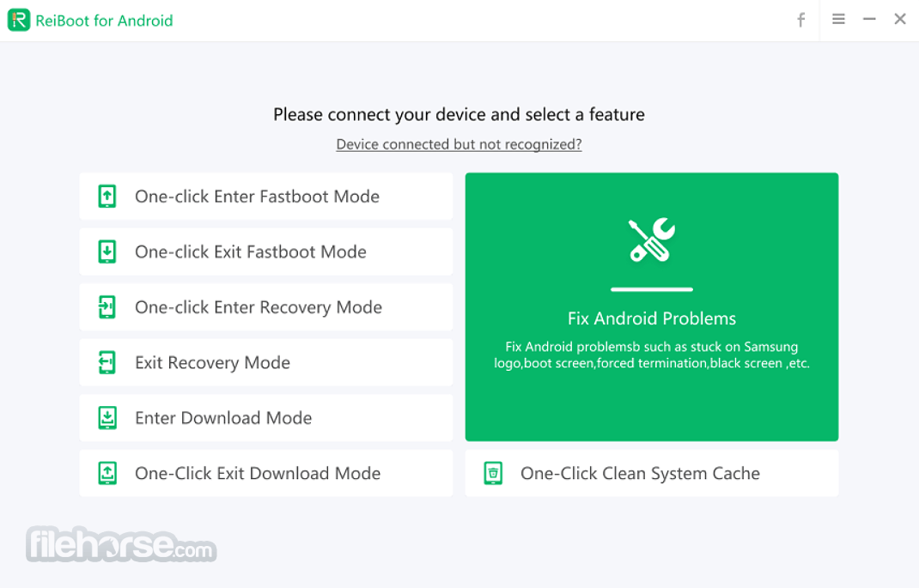Screen dimensions: 919x588
Task: Click the Exit Fastboot Mode phone icon
Action: point(107,252)
